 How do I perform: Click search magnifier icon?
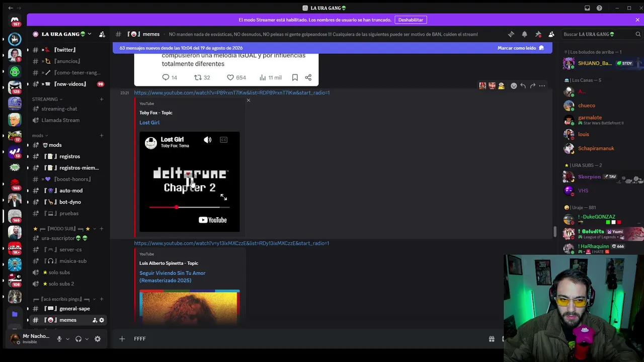pos(638,34)
